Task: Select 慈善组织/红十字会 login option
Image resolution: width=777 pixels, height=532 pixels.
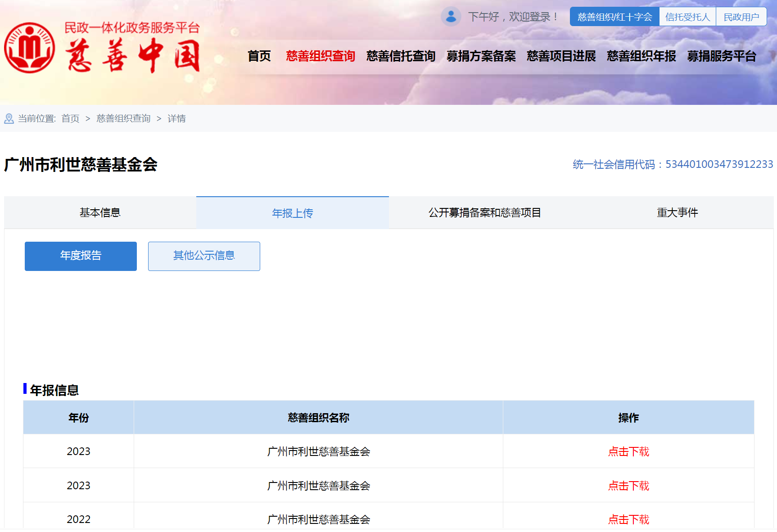Action: point(614,17)
